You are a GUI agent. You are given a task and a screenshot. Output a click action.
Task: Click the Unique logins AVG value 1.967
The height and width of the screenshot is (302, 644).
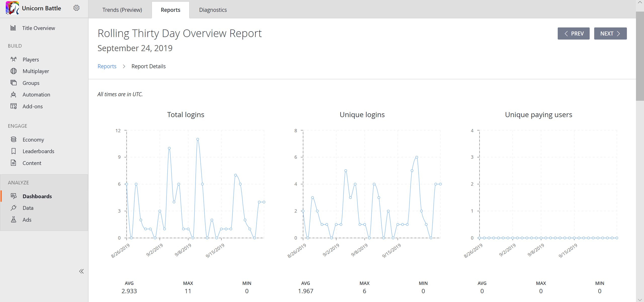coord(306,291)
